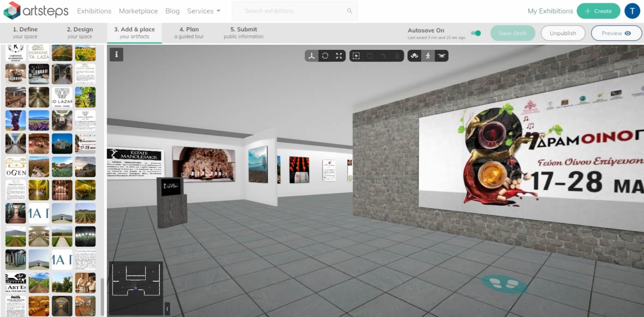The image size is (644, 317).
Task: Click the Preview button
Action: coord(616,33)
